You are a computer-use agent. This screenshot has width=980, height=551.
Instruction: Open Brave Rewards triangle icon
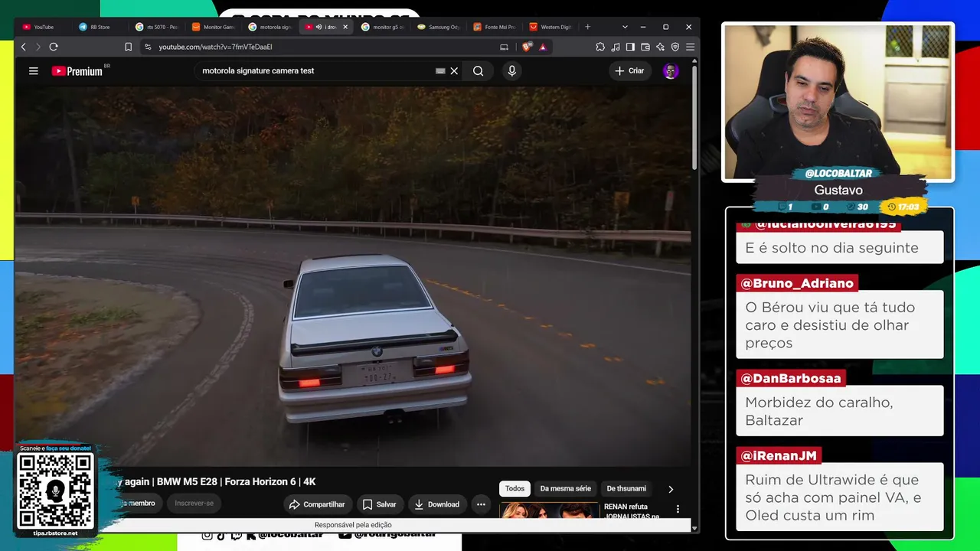[543, 47]
